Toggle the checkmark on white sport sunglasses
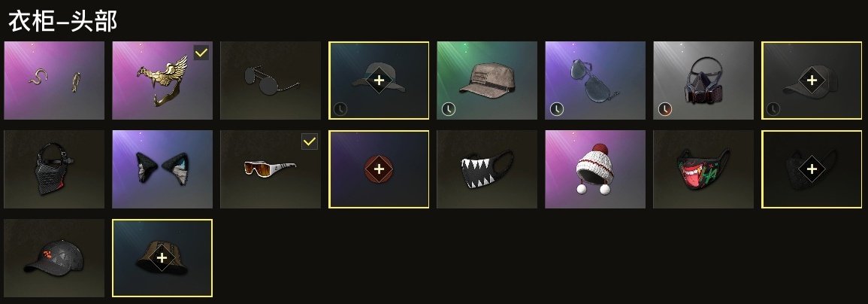 click(x=310, y=142)
